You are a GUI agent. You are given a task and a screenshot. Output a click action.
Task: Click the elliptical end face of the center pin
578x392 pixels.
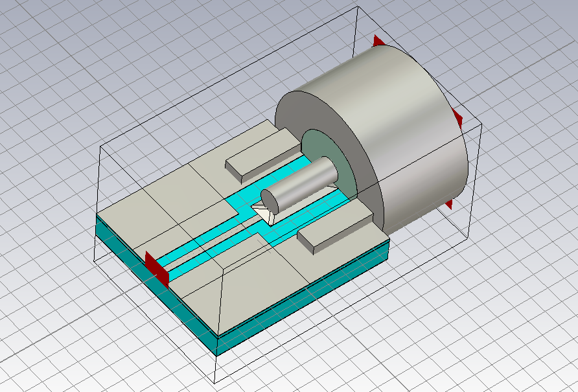[270, 202]
